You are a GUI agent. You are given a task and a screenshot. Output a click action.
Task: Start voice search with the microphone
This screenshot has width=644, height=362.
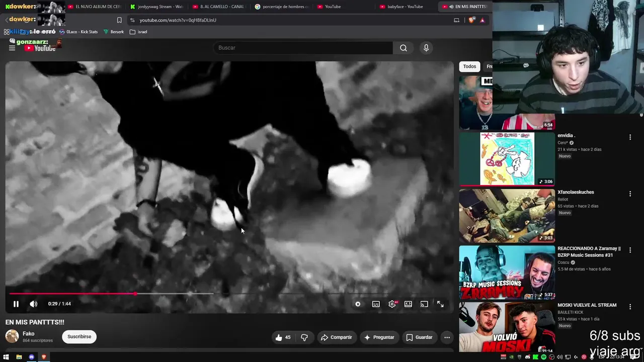pyautogui.click(x=426, y=48)
